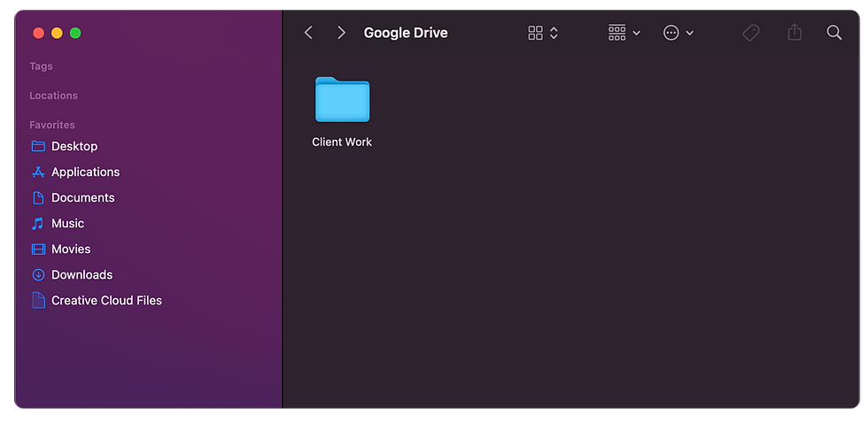The height and width of the screenshot is (422, 868).
Task: Go back with the left chevron arrow
Action: [308, 33]
